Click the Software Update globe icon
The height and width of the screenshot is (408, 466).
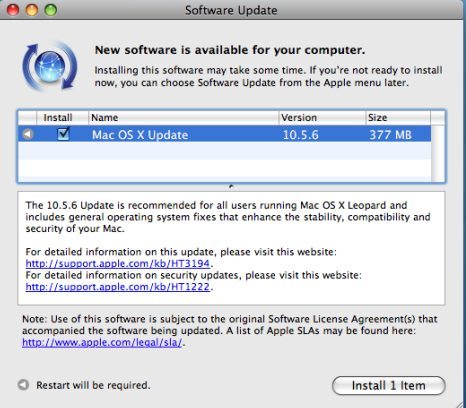tap(50, 66)
